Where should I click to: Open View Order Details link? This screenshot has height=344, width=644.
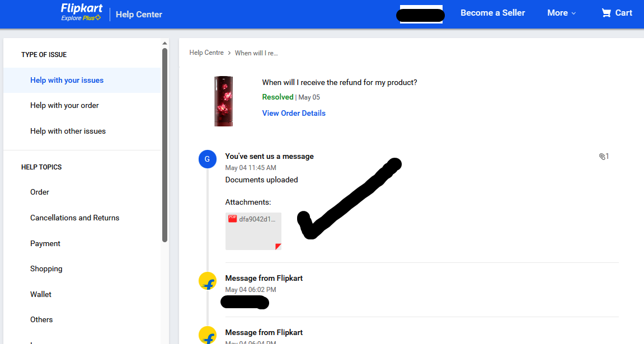(294, 113)
